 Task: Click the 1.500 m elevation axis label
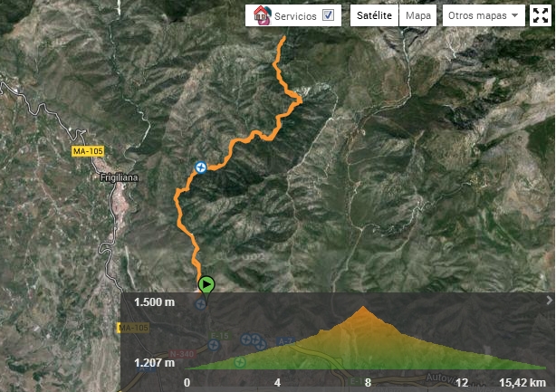click(154, 302)
